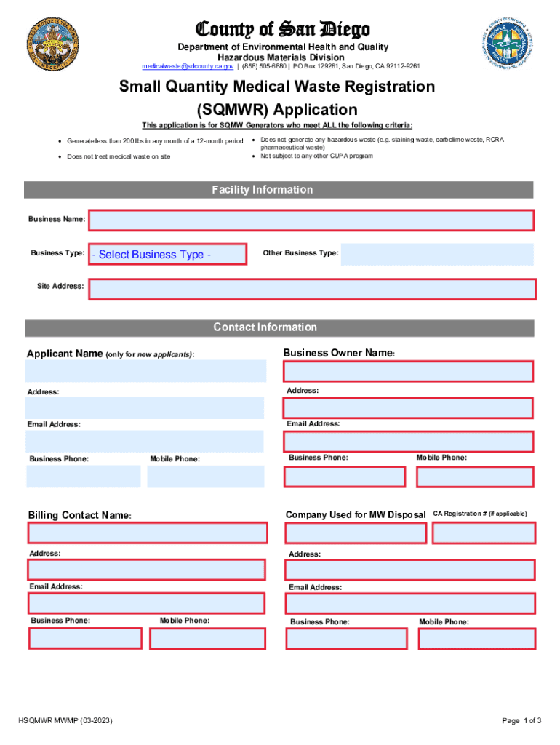Screen dimensions: 560x745
Task: Click the Business Owner Name field
Action: point(408,371)
